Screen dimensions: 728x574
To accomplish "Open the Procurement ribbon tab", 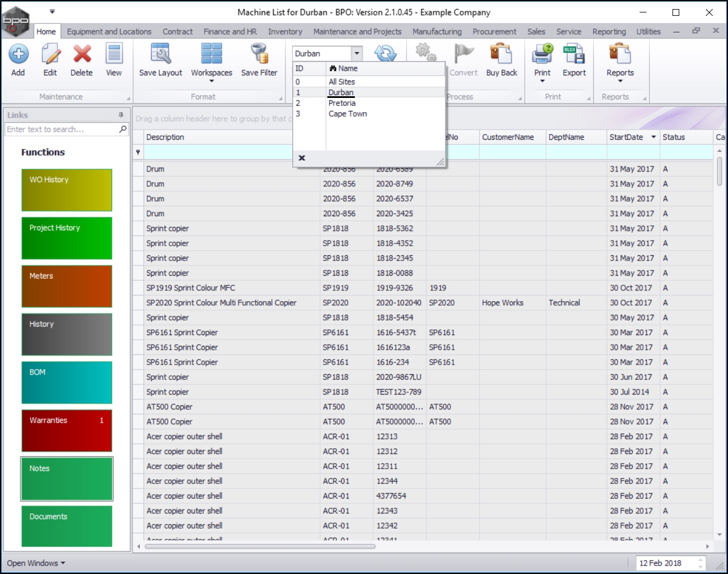I will pyautogui.click(x=494, y=32).
